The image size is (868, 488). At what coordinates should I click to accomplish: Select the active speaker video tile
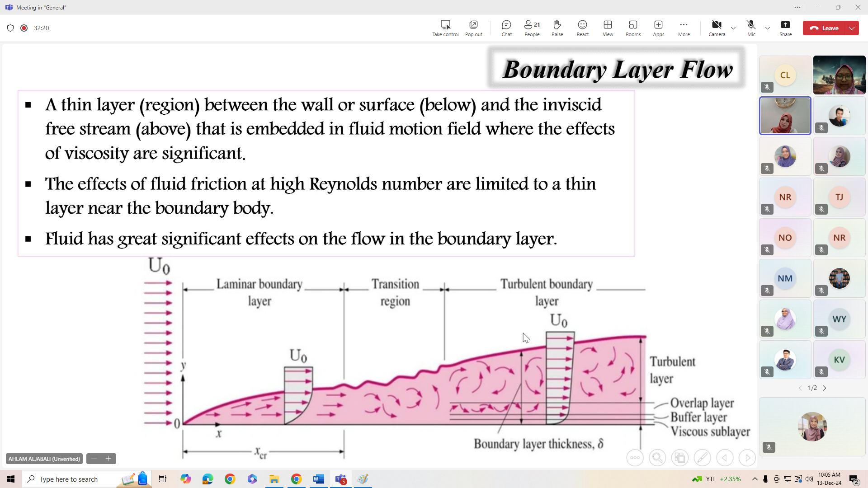coord(785,116)
